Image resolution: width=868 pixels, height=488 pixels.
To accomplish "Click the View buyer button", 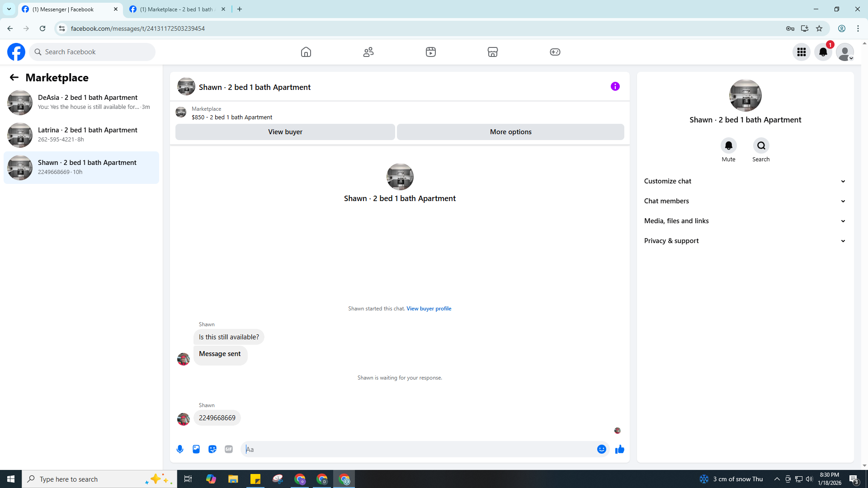I will pos(285,132).
